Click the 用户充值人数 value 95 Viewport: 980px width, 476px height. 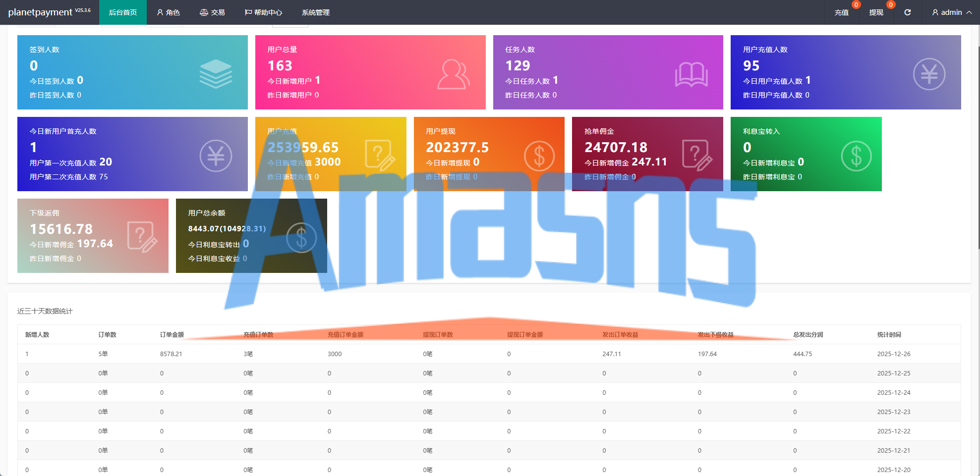(751, 65)
